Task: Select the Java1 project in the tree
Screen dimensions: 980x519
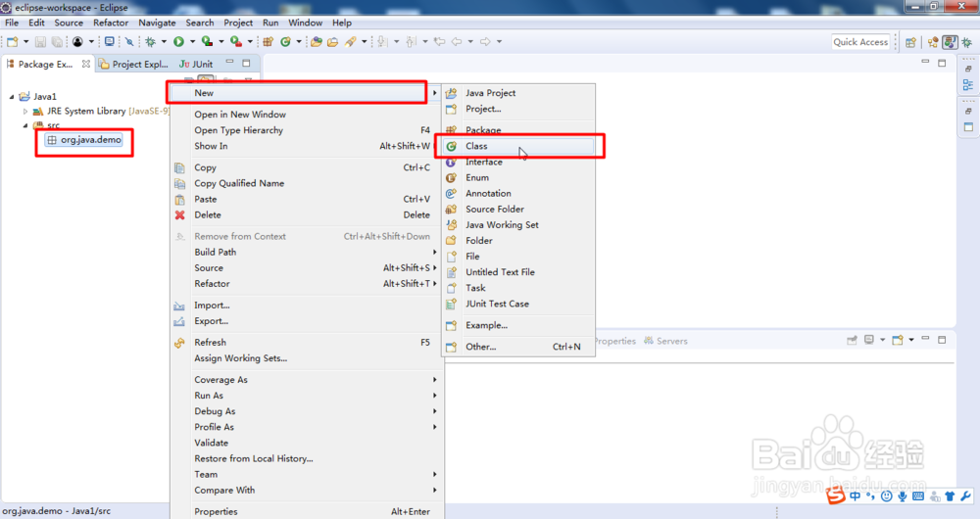Action: point(38,97)
